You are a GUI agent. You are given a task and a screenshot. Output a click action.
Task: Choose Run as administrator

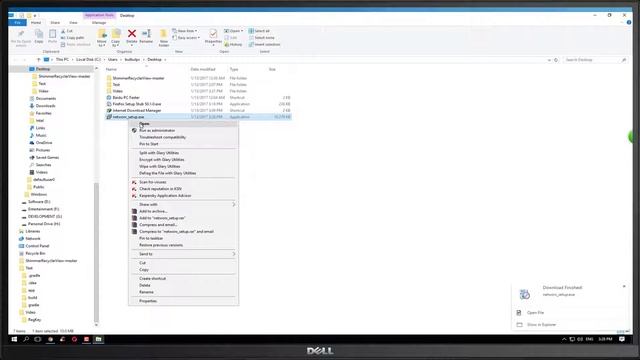183,131
